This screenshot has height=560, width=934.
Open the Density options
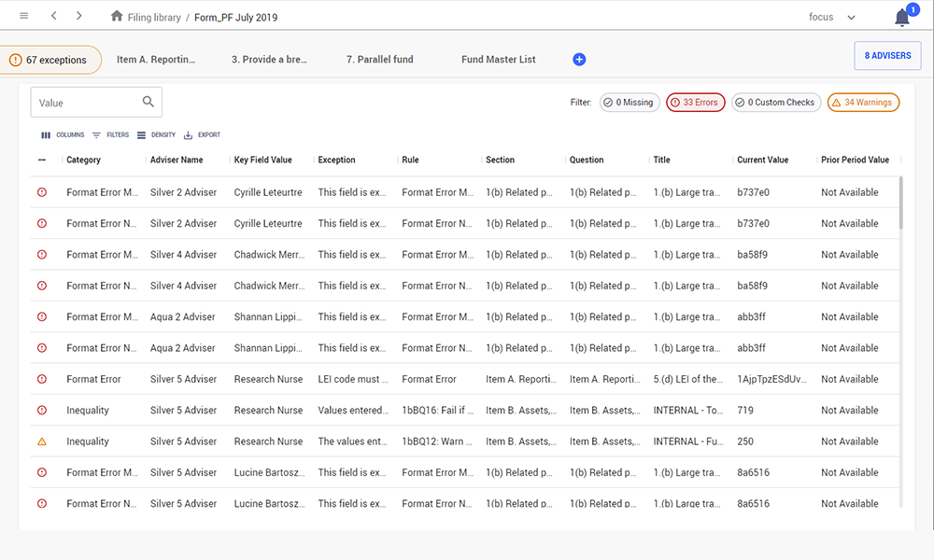(x=155, y=135)
